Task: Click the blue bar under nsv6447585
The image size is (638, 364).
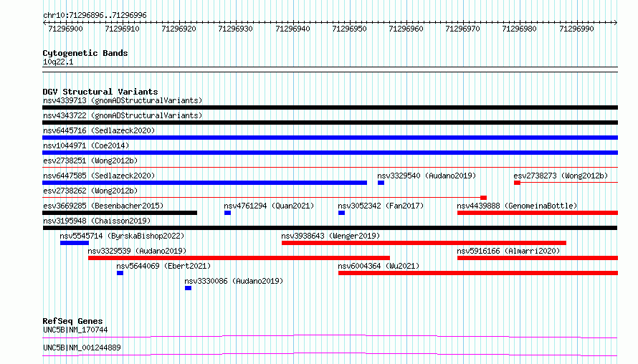Action: click(205, 183)
